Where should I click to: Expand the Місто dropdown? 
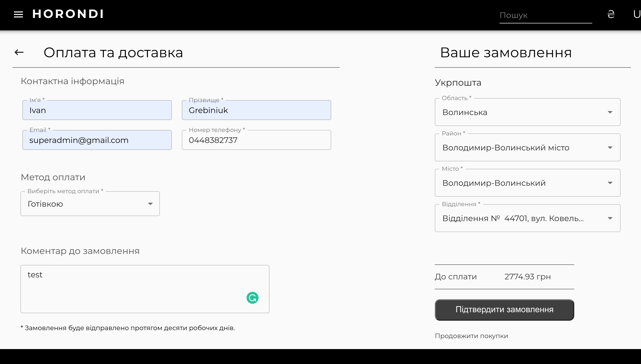[527, 183]
